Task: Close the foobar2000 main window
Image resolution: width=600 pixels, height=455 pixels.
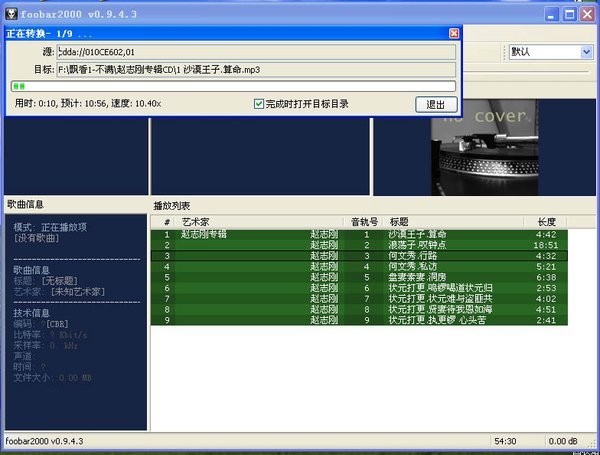Action: point(587,15)
